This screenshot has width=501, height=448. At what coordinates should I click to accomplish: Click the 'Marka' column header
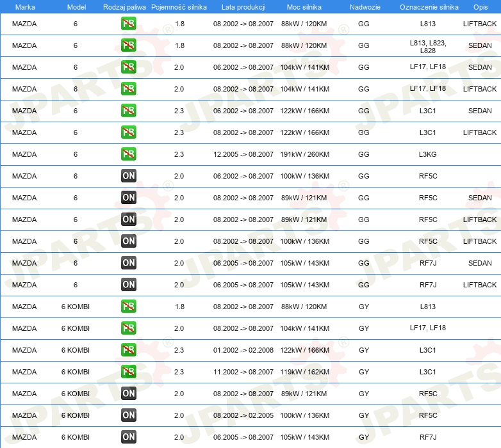pos(24,7)
